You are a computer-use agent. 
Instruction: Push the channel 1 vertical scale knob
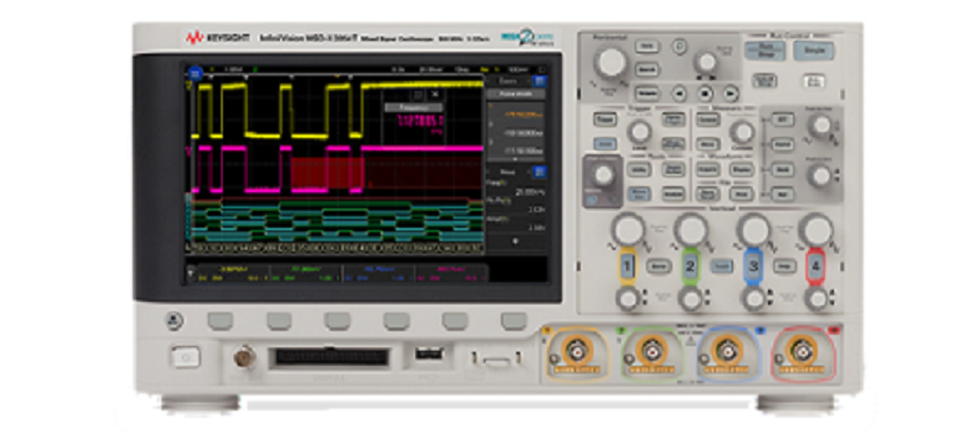[x=627, y=230]
